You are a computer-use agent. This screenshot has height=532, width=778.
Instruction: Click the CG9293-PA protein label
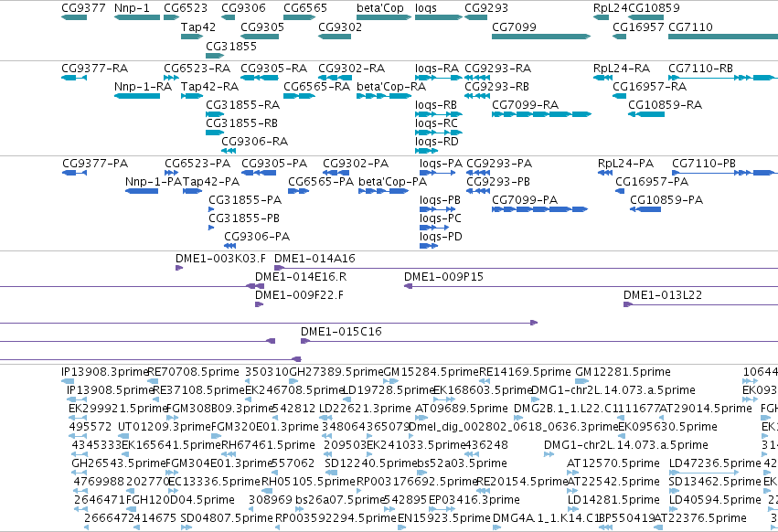(499, 164)
